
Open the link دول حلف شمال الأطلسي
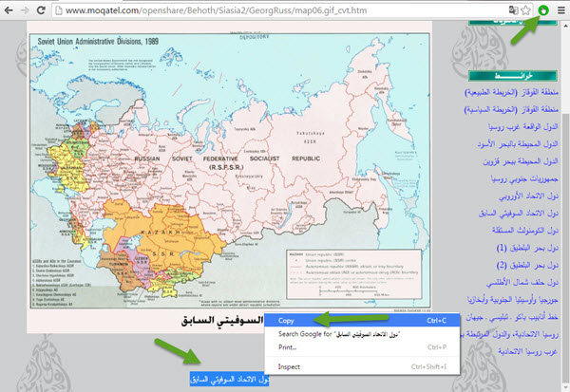(522, 282)
